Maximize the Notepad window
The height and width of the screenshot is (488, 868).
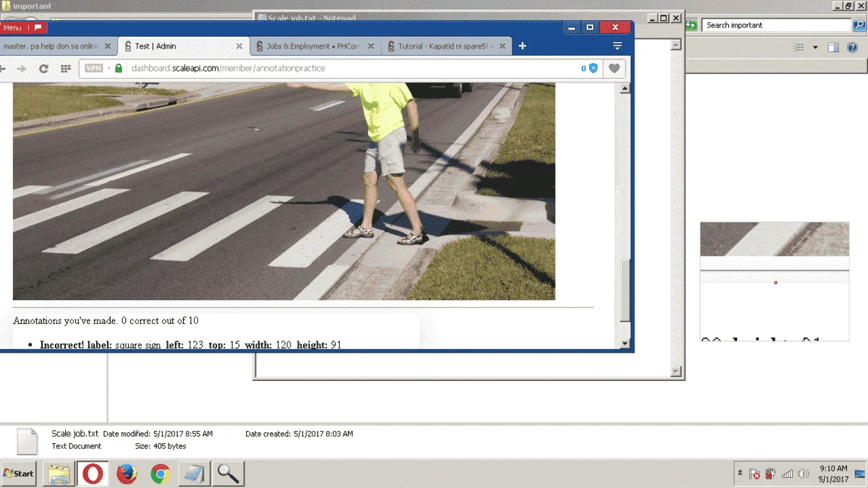point(663,18)
